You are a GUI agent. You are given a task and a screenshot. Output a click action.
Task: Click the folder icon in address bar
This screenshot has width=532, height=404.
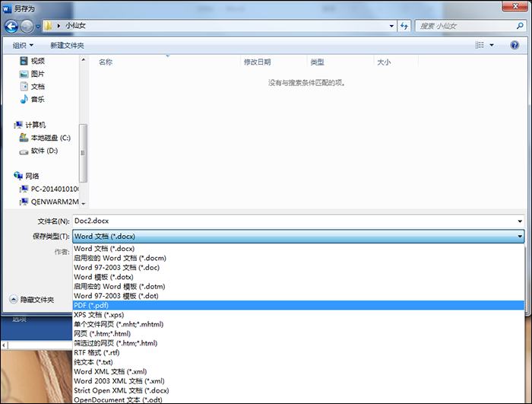tap(49, 25)
